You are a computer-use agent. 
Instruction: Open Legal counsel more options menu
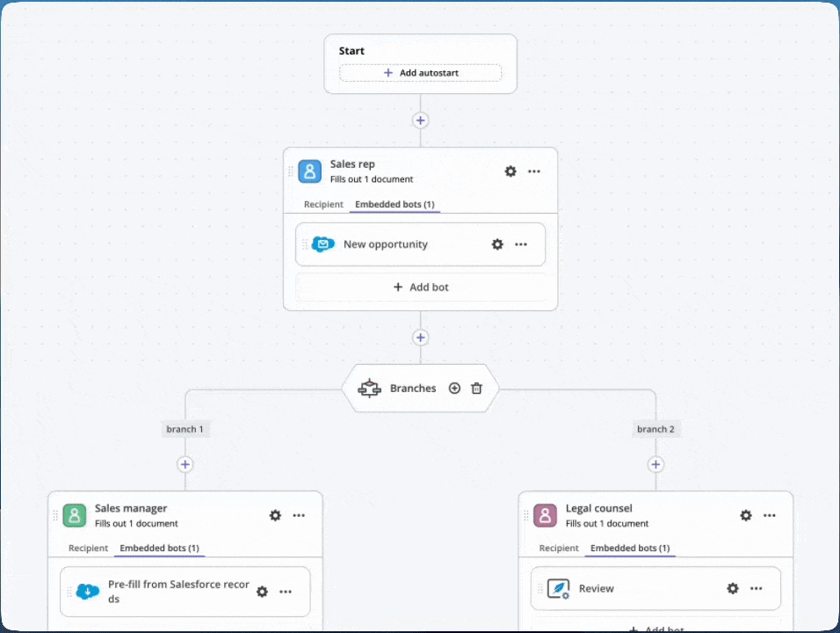tap(770, 515)
